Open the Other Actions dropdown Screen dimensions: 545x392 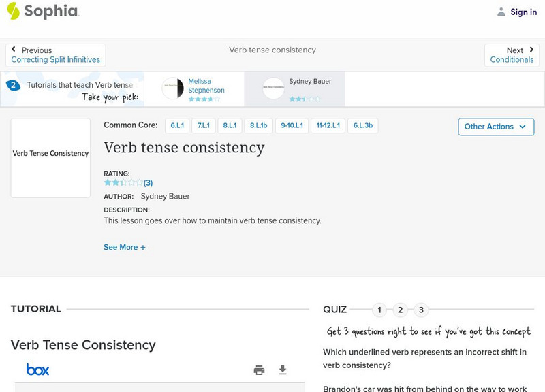click(495, 127)
